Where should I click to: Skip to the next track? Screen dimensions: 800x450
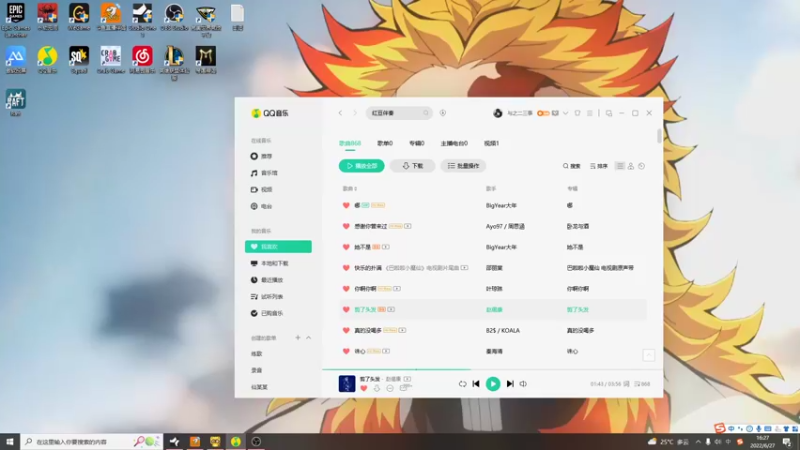click(x=510, y=384)
